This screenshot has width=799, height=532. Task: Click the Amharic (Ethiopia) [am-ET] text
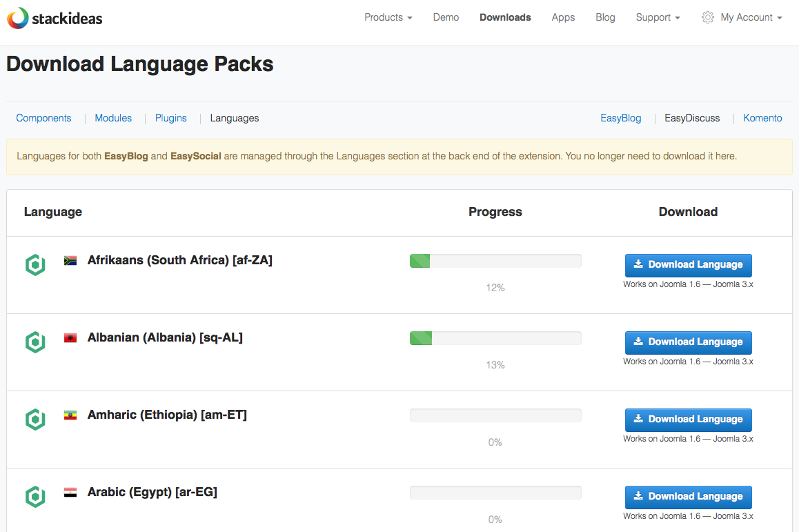pyautogui.click(x=167, y=415)
